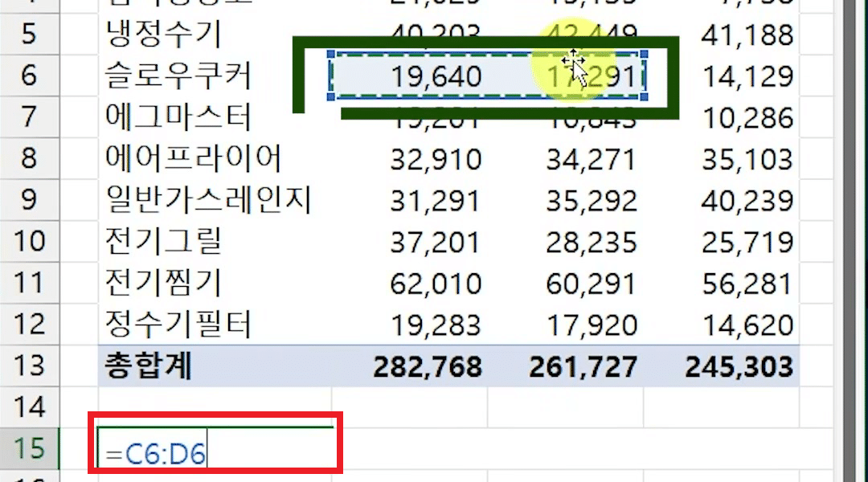Click the cell with value 10,286
The image size is (868, 482).
coord(722,116)
